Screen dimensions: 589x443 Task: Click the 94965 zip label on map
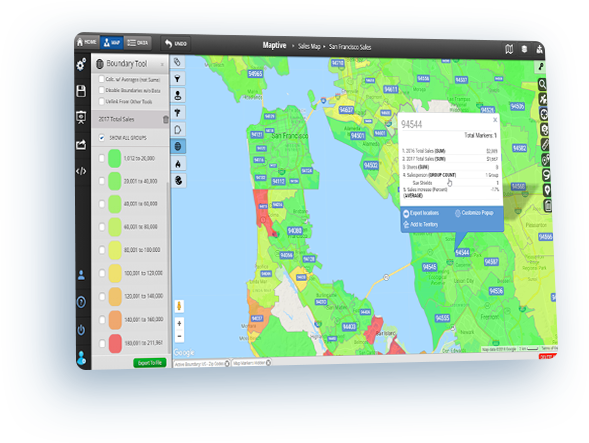click(x=255, y=74)
